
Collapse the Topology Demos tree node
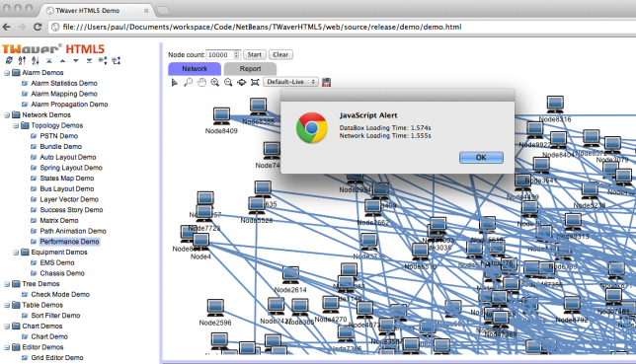click(x=16, y=126)
